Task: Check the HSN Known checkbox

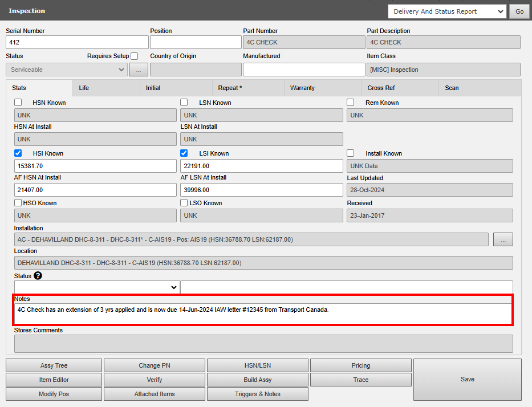Action: click(18, 103)
